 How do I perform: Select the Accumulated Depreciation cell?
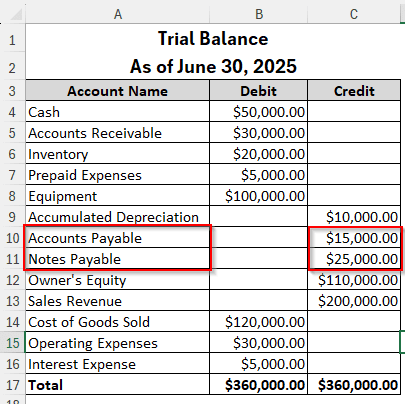tap(117, 217)
